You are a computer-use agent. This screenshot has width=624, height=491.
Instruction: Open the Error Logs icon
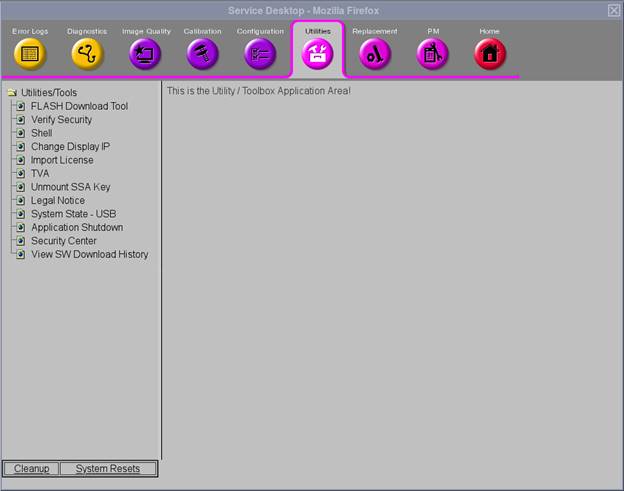pos(30,54)
